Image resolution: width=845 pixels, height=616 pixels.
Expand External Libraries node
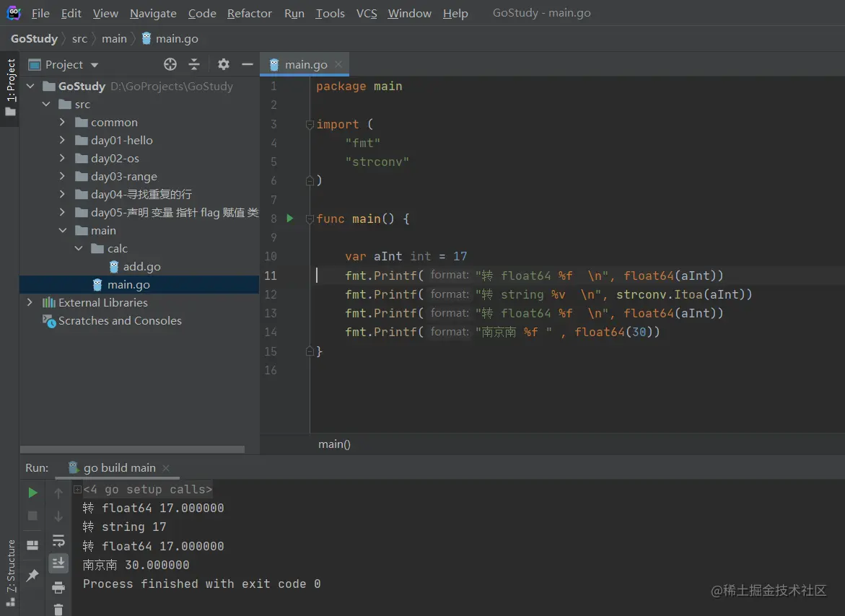pos(30,303)
